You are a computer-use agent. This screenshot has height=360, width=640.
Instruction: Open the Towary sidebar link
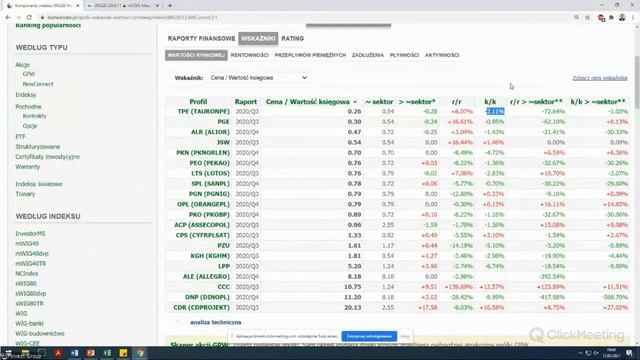[25, 194]
